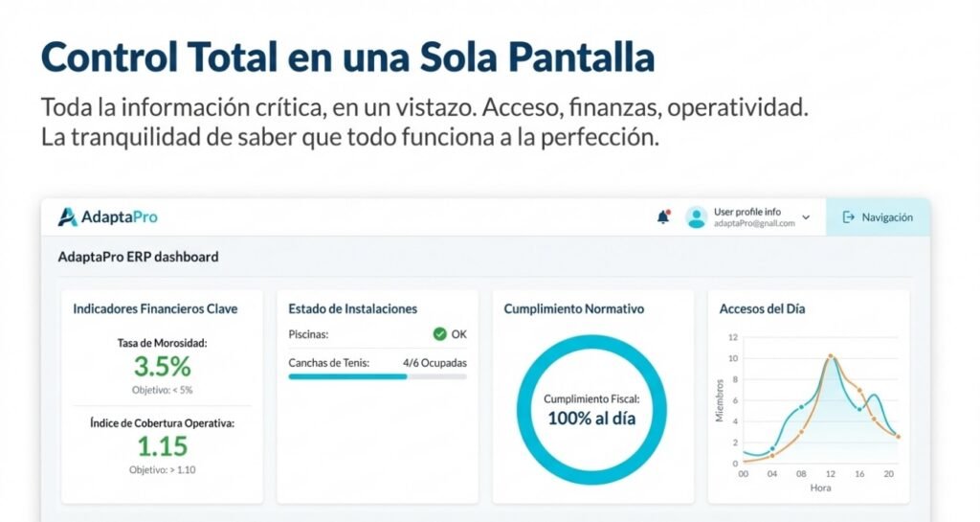Open the Navegación button

(878, 217)
